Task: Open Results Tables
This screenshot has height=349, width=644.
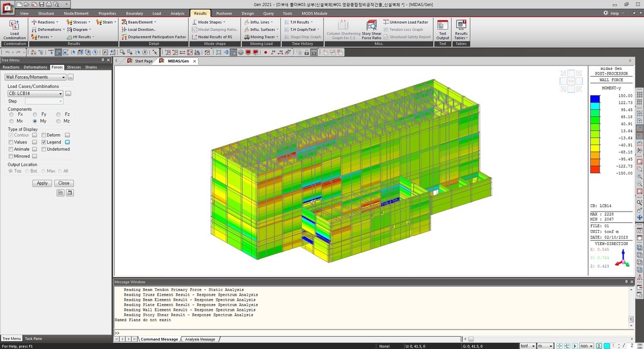Action: 460,29
